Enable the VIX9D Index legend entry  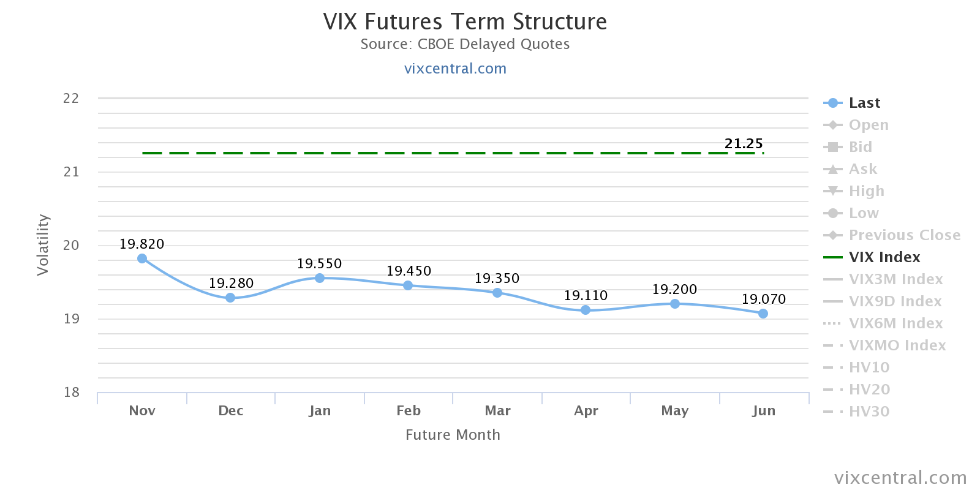895,301
